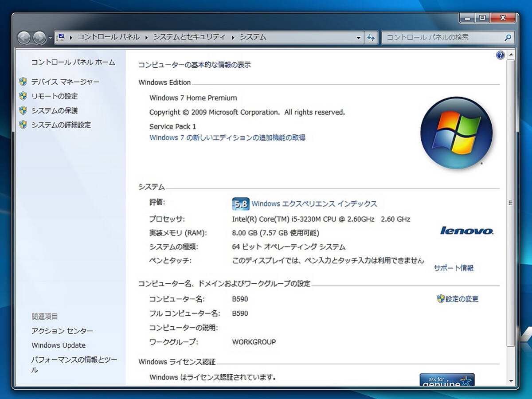Click the text Service Pack 1
Viewport: 532px width, 399px height.
173,126
